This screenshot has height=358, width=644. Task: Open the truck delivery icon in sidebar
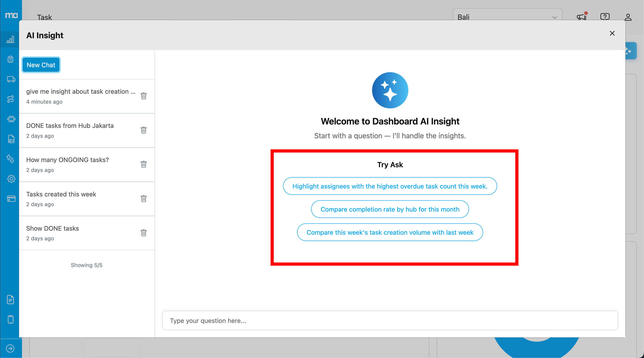click(11, 79)
